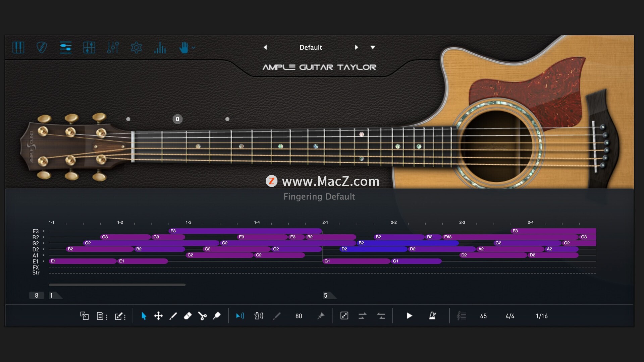Click the bar 1 flag marker
Screen dimensions: 644x362
[x=55, y=295]
